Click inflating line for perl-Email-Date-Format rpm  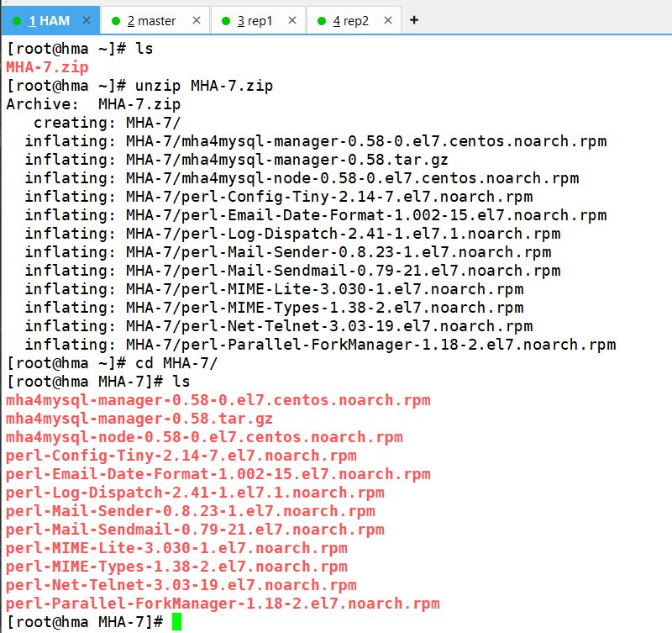pyautogui.click(x=316, y=215)
